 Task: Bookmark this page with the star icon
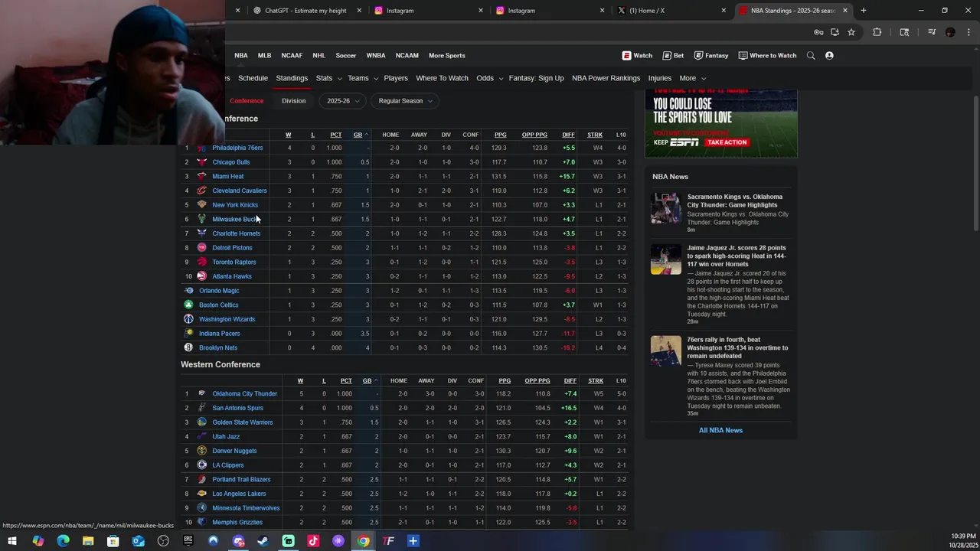[x=851, y=32]
